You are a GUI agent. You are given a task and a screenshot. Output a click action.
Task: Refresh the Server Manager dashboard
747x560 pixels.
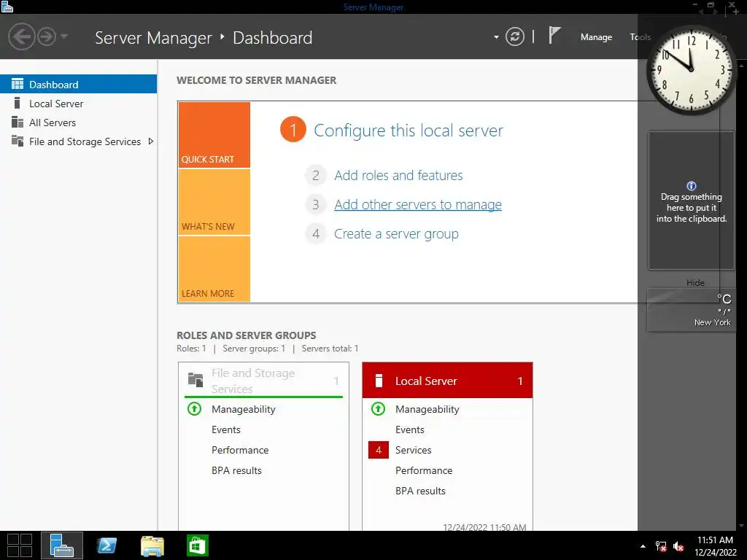(514, 36)
